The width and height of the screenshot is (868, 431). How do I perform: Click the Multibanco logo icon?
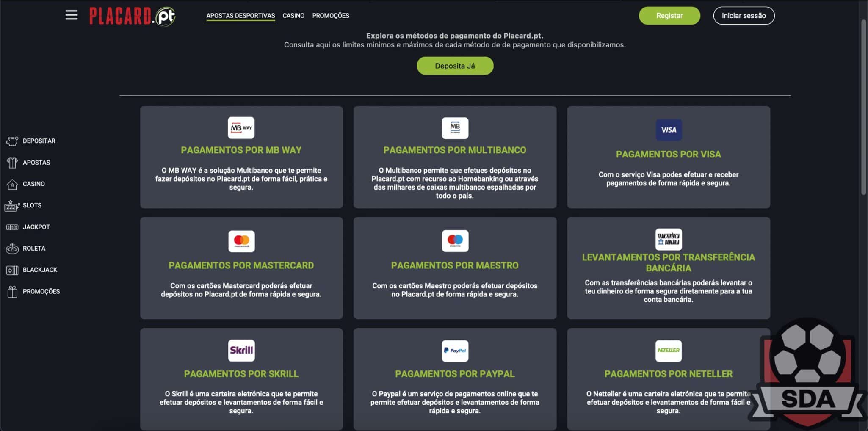click(x=455, y=128)
